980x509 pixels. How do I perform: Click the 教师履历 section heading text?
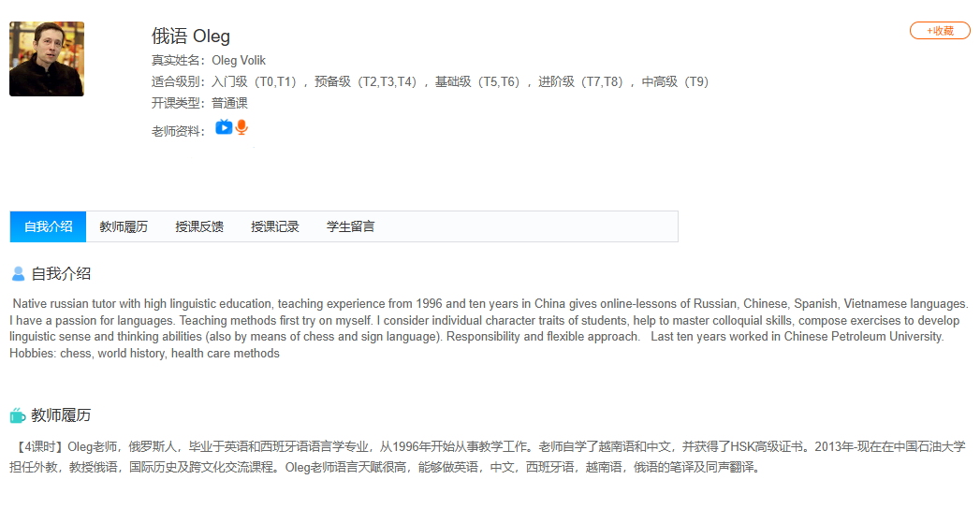61,415
